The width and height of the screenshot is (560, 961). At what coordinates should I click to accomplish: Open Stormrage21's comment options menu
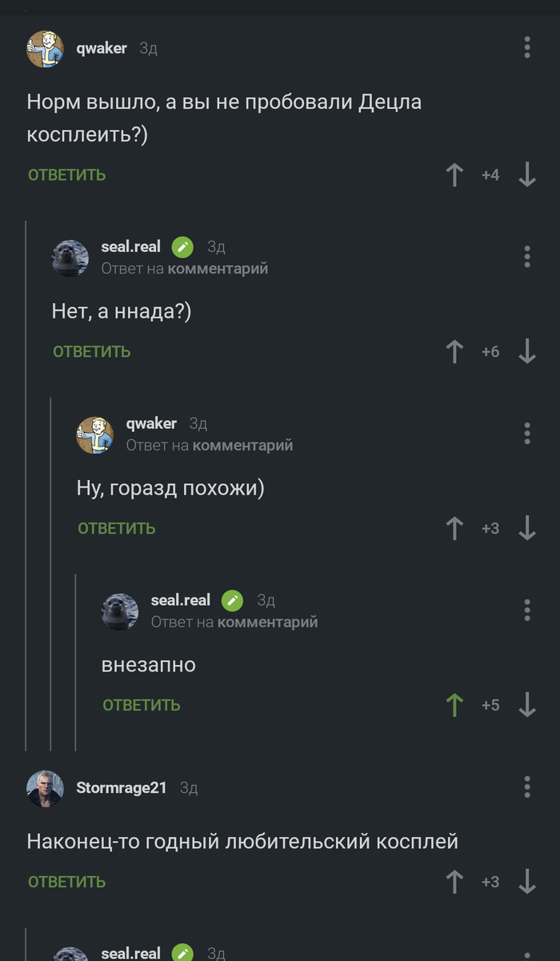pyautogui.click(x=527, y=785)
